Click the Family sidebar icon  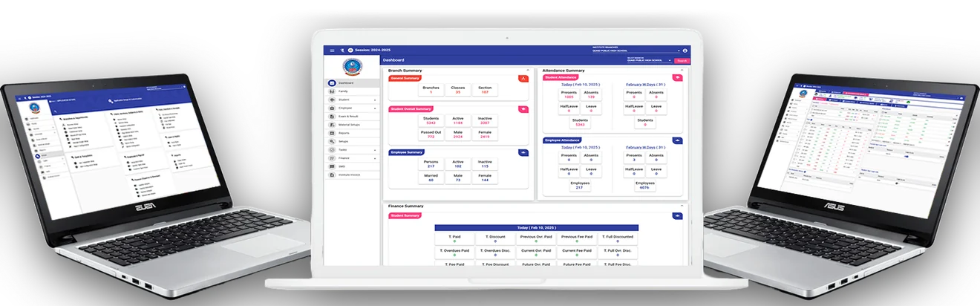point(332,91)
